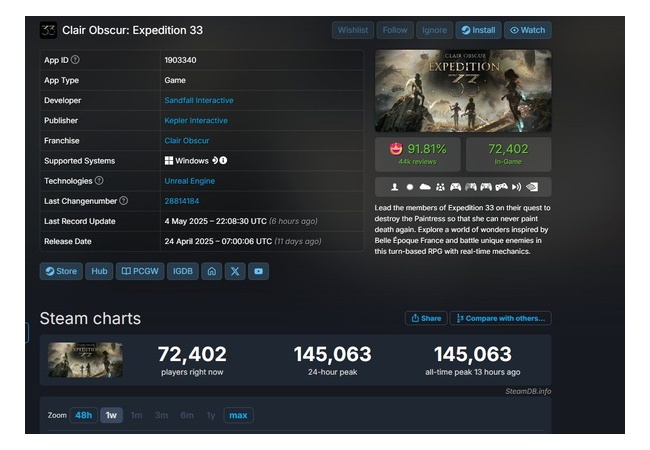Open the Steam Store page button
This screenshot has height=450, width=650.
pyautogui.click(x=61, y=271)
